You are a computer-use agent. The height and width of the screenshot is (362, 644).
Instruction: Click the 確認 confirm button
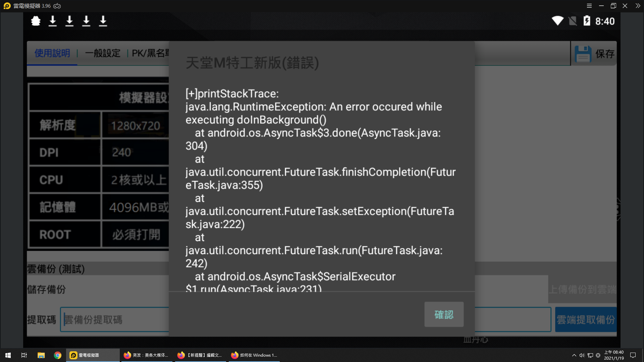[x=444, y=314]
